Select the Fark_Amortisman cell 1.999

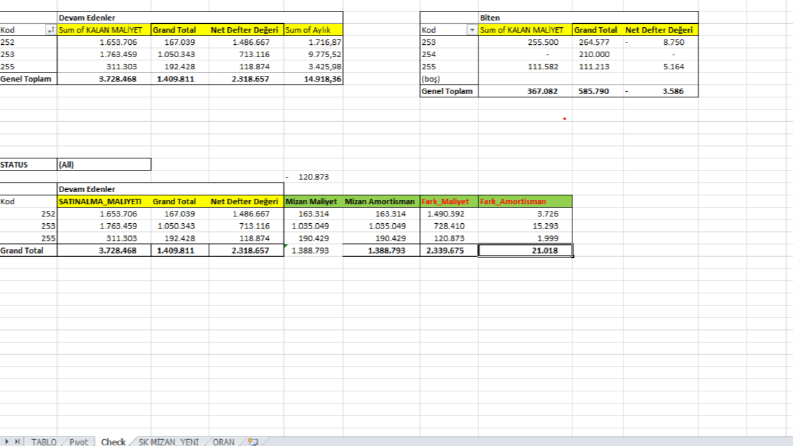pyautogui.click(x=525, y=238)
